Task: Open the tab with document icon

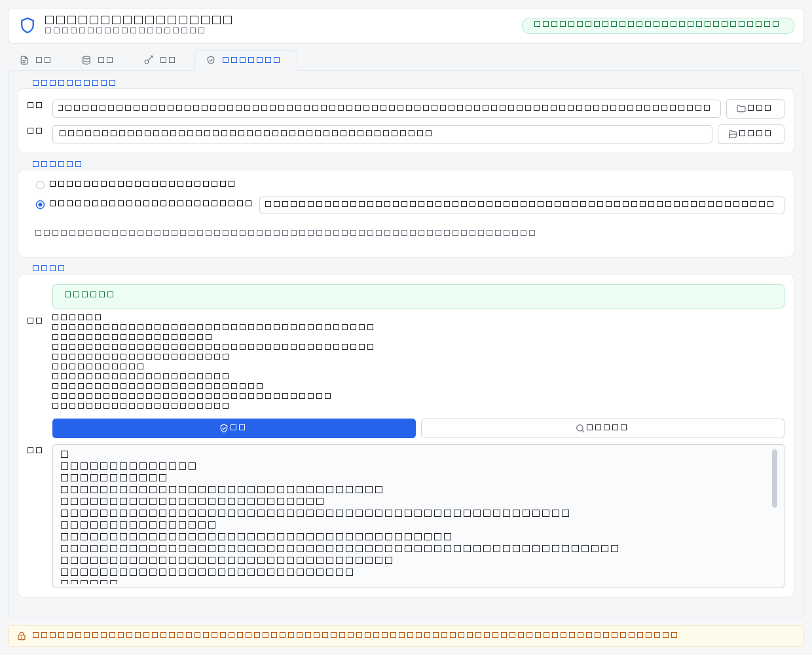Action: pyautogui.click(x=35, y=60)
